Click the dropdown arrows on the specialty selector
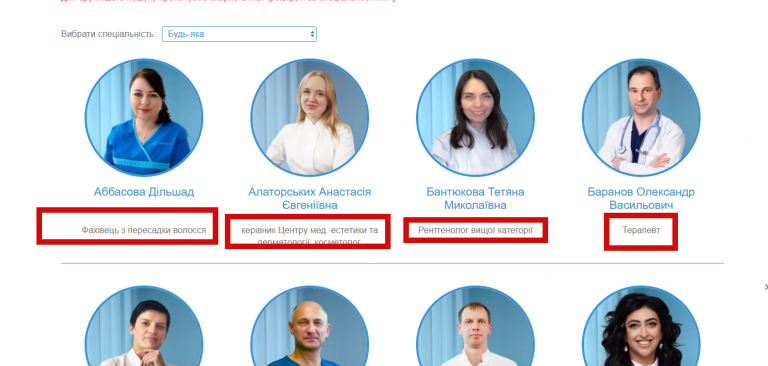 (312, 34)
